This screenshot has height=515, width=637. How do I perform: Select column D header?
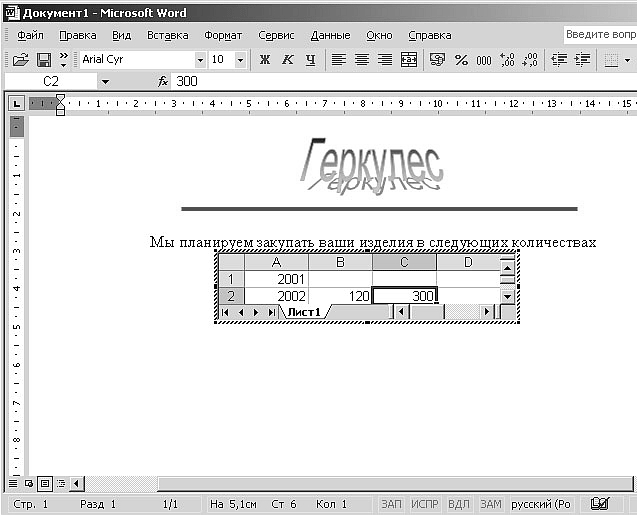(x=468, y=262)
